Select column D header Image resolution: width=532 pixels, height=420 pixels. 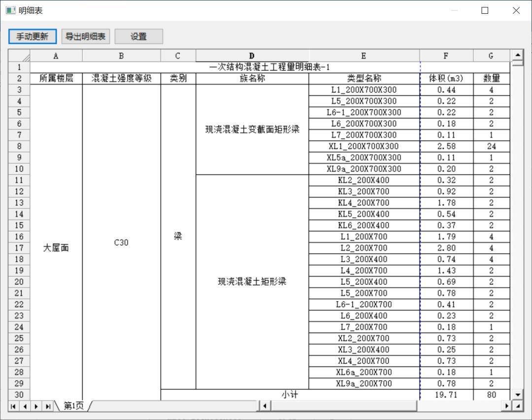252,56
